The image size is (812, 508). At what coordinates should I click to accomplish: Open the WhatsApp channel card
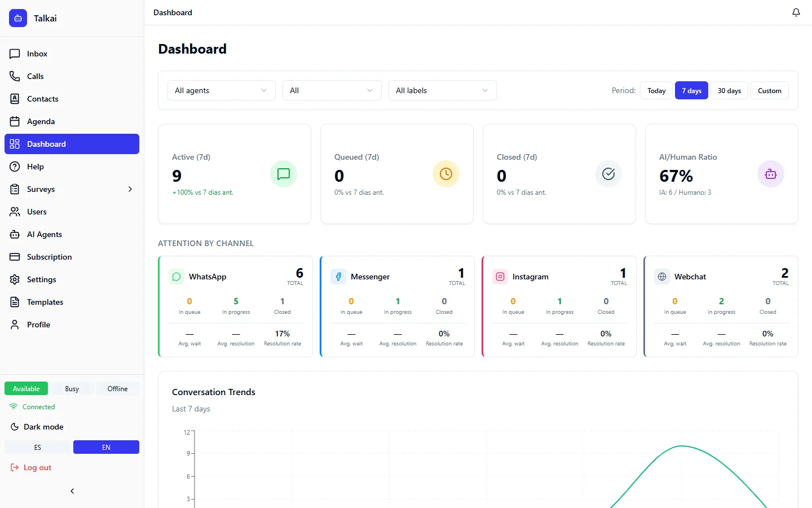[x=235, y=306]
